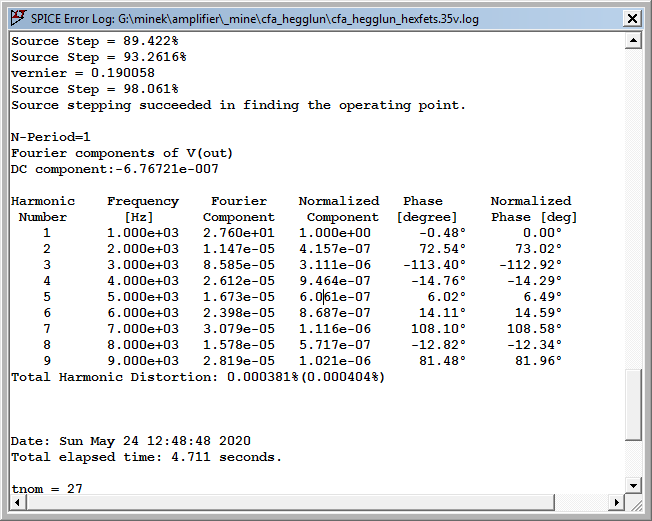This screenshot has width=652, height=521.
Task: Click the 'Harmonic' column header
Action: (x=43, y=201)
